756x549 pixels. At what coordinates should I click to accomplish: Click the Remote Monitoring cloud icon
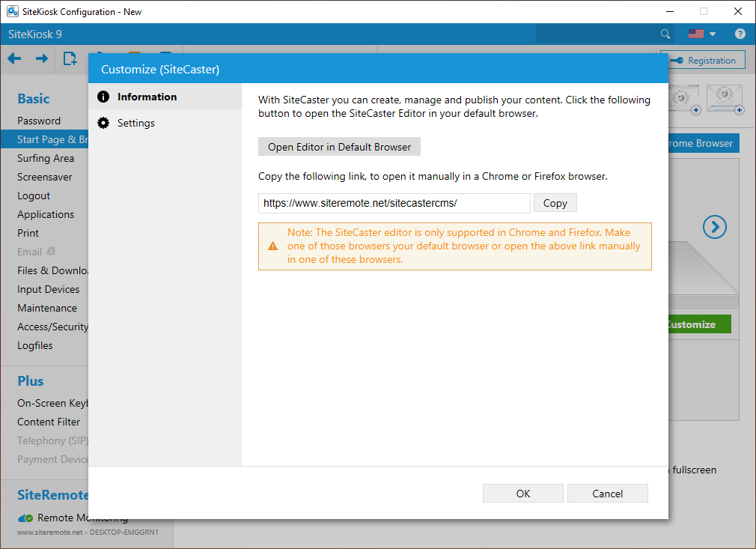tap(25, 518)
